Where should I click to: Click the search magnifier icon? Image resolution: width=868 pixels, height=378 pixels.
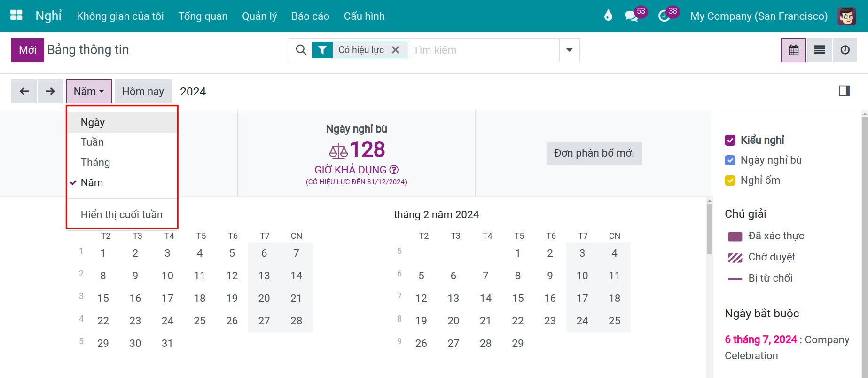[301, 50]
